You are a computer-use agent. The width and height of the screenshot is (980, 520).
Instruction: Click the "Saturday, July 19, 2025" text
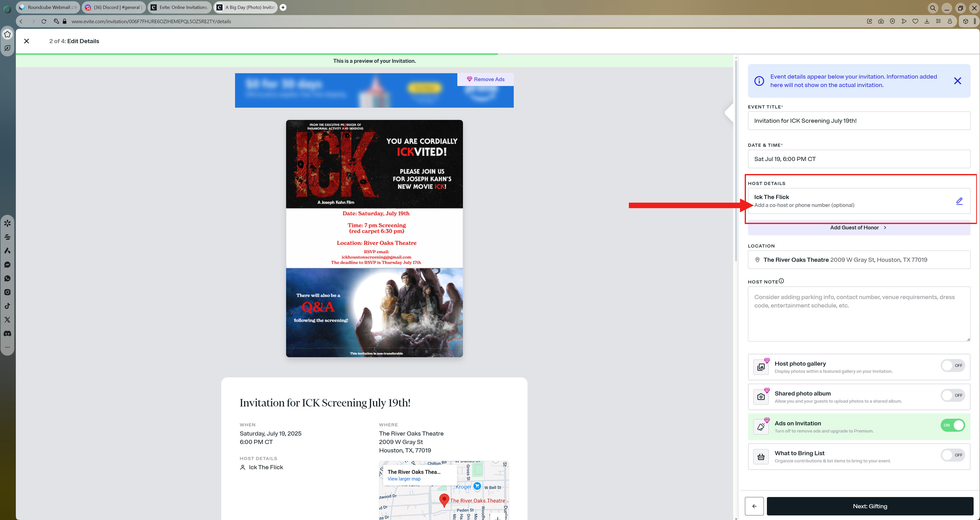coord(271,434)
